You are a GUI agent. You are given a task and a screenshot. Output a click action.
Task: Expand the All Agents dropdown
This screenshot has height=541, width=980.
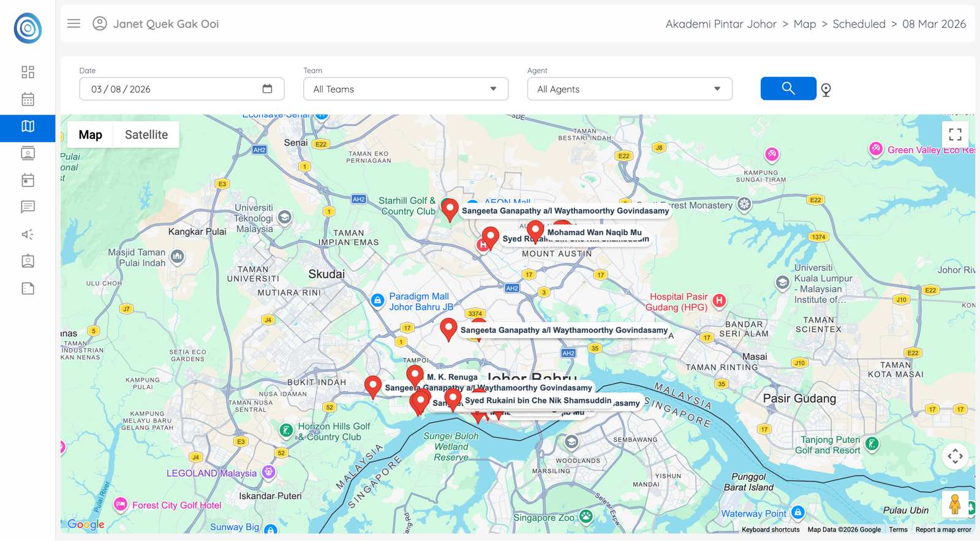click(629, 89)
